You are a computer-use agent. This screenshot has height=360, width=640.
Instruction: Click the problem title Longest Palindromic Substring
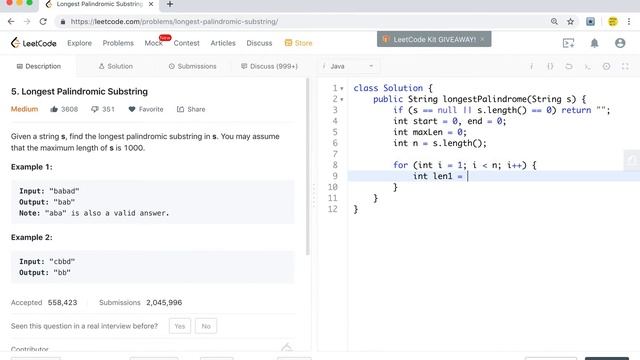coord(79,91)
